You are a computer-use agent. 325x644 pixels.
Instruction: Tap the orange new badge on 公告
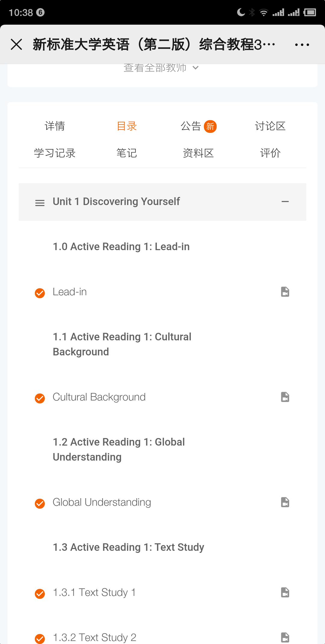coord(210,126)
